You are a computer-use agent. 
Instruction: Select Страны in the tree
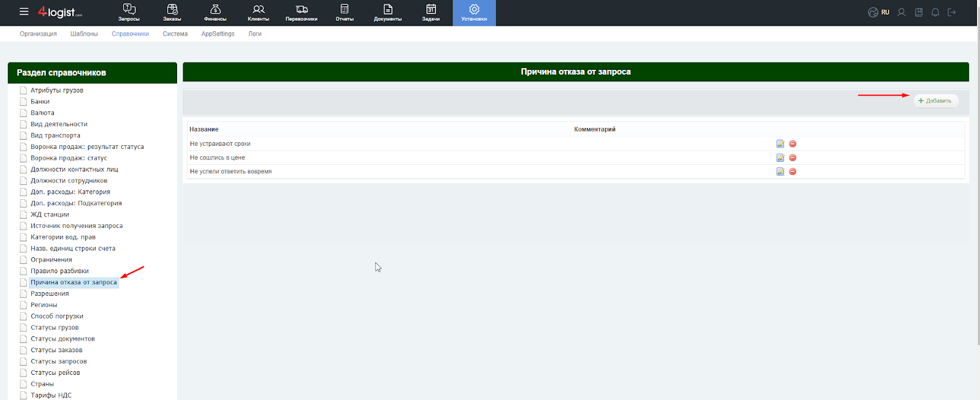42,384
